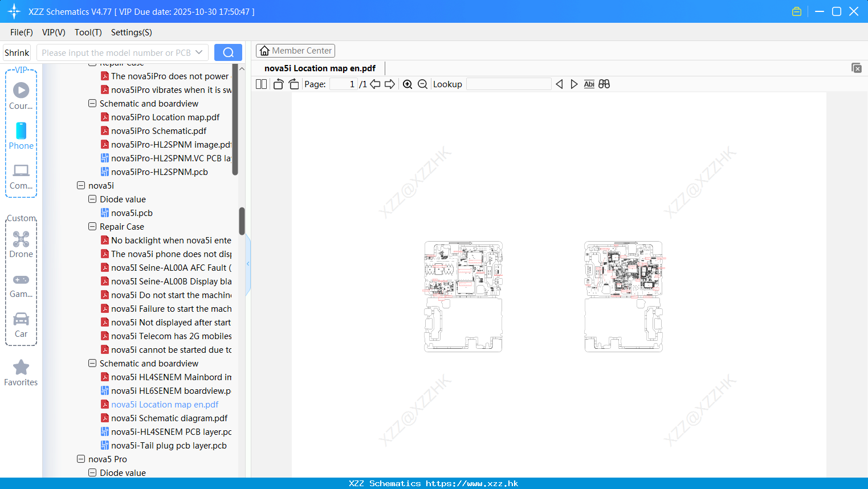Click the left board layout thumbnail

click(x=463, y=296)
